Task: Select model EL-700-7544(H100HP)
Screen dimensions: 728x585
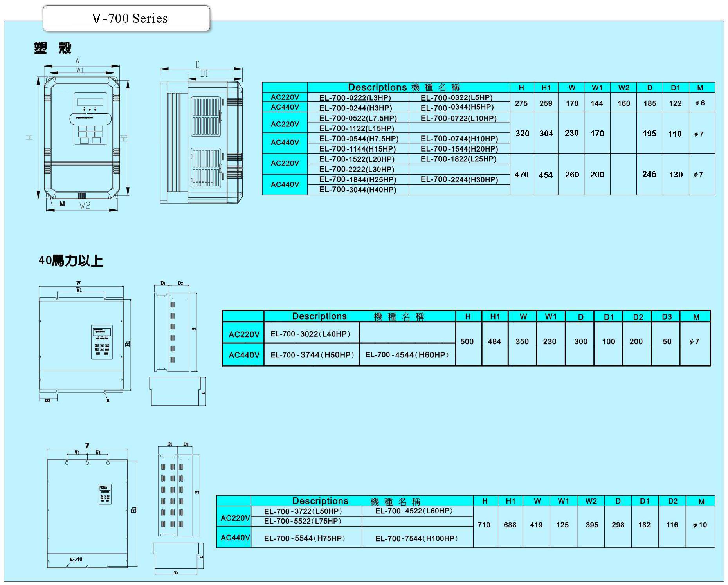Action: [x=416, y=538]
